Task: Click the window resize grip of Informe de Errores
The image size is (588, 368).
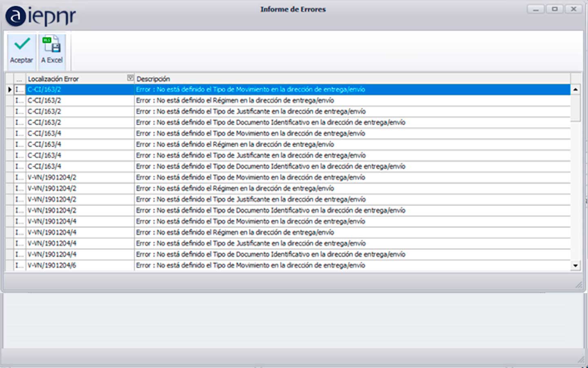Action: (x=579, y=285)
